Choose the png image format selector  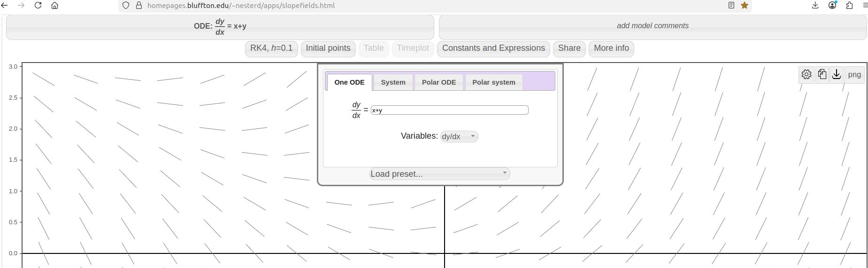[854, 74]
